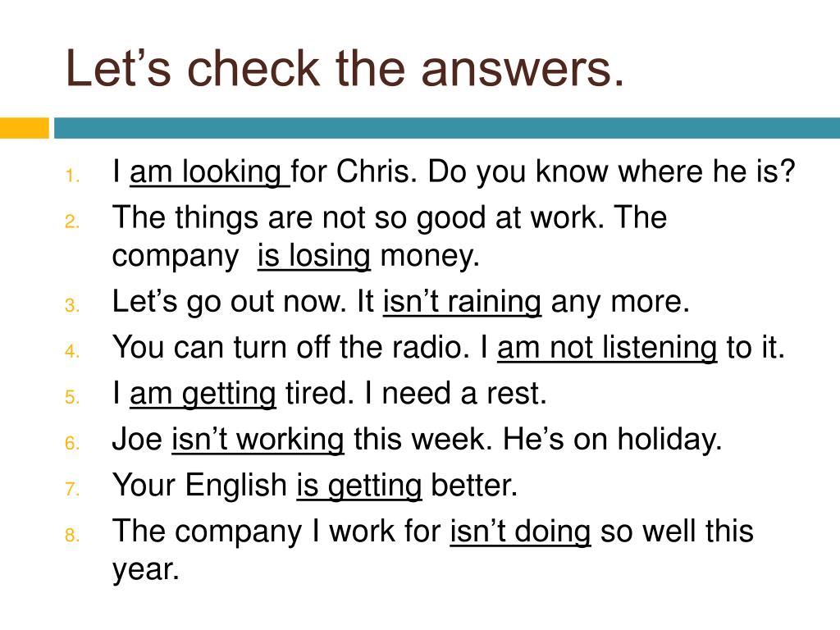This screenshot has width=840, height=630.
Task: Click list number 5 marker
Action: point(72,398)
